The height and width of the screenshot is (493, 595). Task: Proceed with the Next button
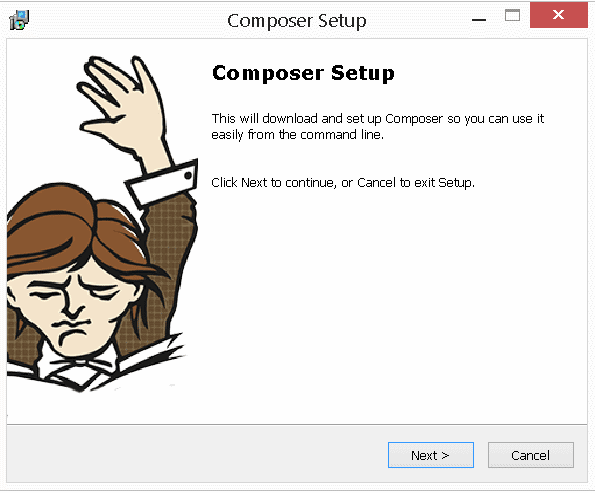pyautogui.click(x=431, y=455)
